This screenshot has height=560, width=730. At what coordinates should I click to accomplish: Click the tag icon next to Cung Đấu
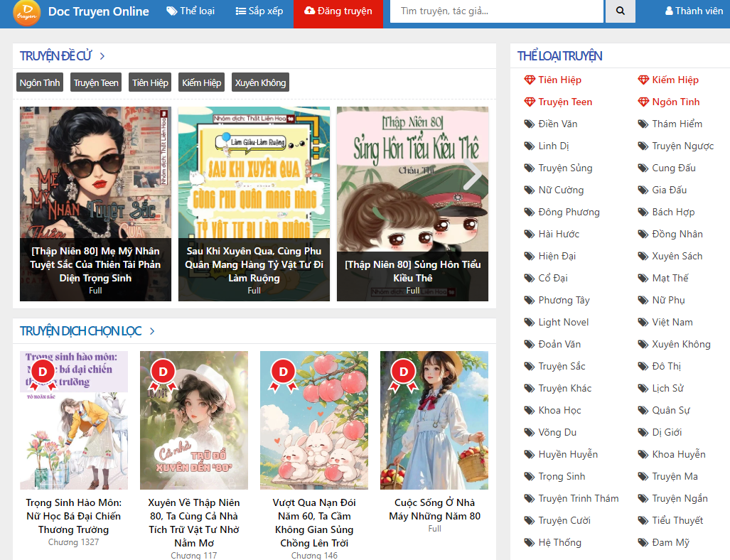pos(643,168)
